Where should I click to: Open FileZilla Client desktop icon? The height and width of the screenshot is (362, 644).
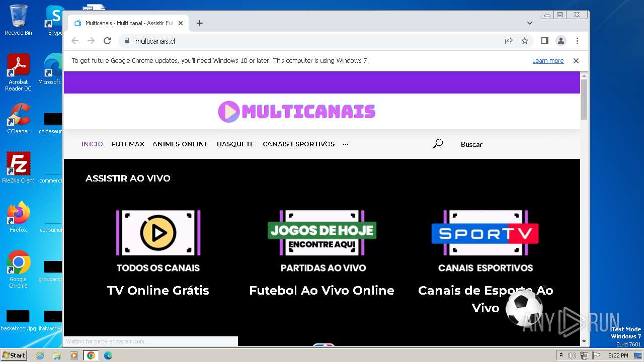point(18,168)
